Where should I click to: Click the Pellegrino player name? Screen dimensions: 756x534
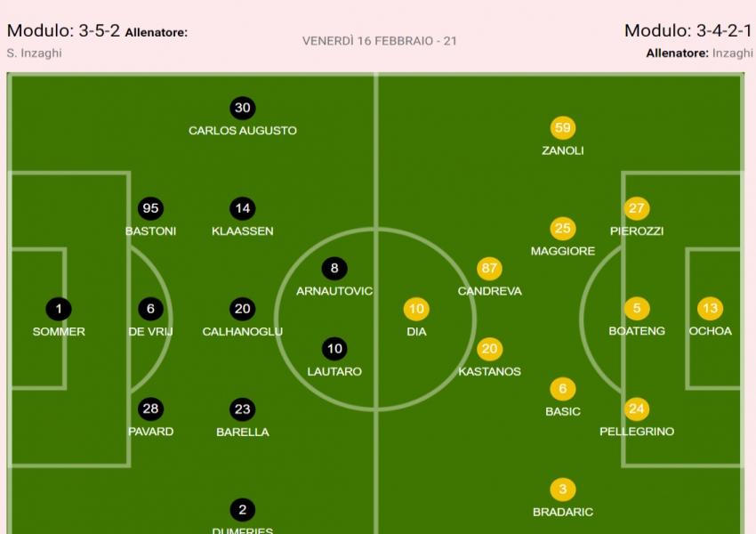(x=636, y=432)
